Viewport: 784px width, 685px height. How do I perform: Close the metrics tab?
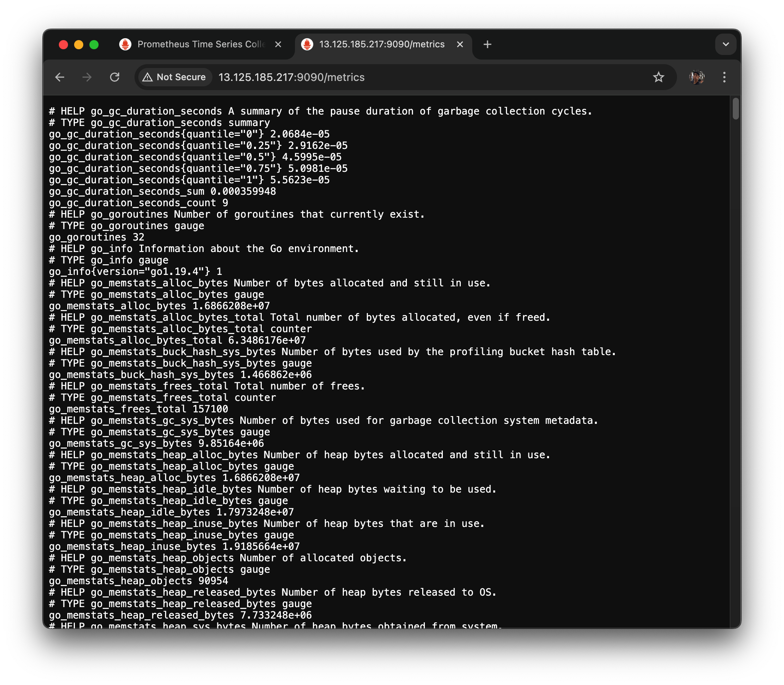coord(460,44)
